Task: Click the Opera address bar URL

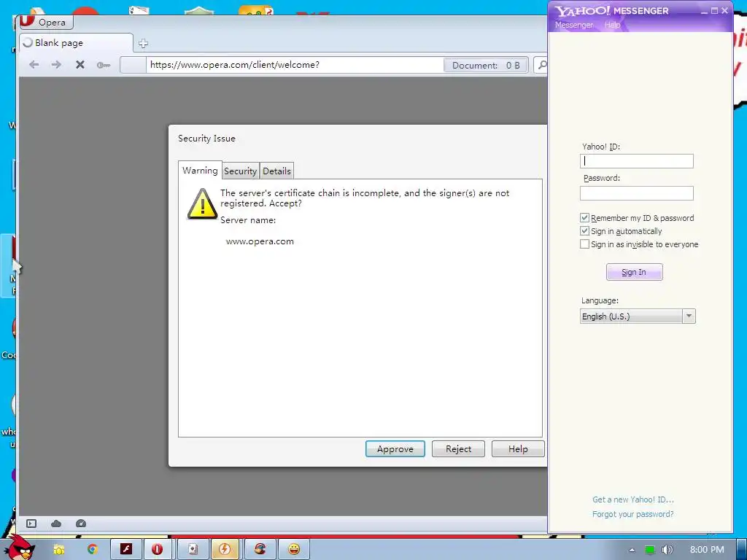Action: 234,65
